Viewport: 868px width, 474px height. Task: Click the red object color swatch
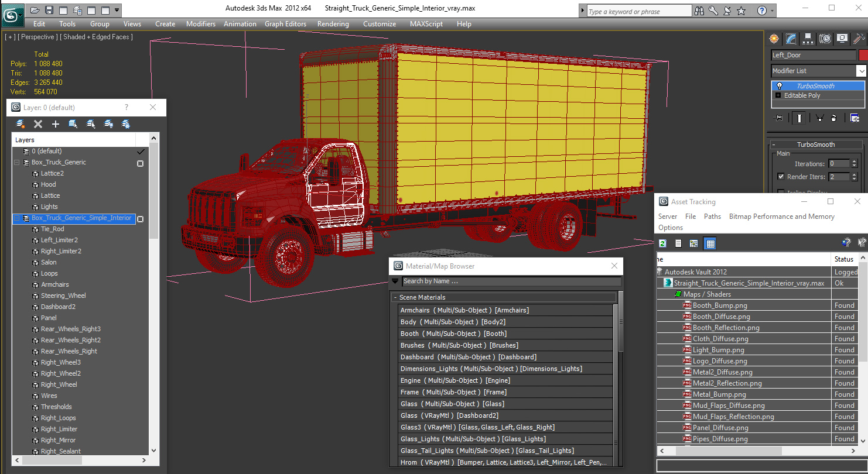[863, 55]
